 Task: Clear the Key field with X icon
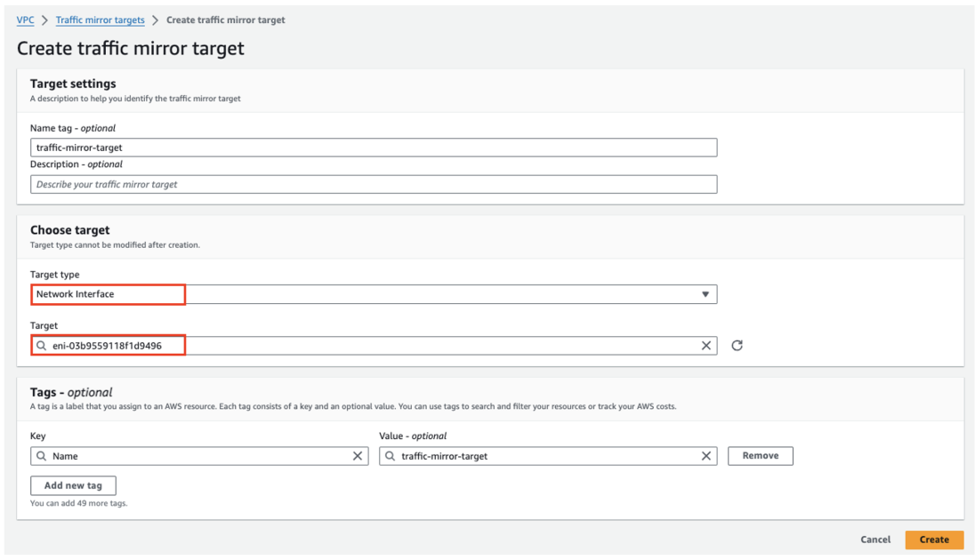pyautogui.click(x=358, y=456)
